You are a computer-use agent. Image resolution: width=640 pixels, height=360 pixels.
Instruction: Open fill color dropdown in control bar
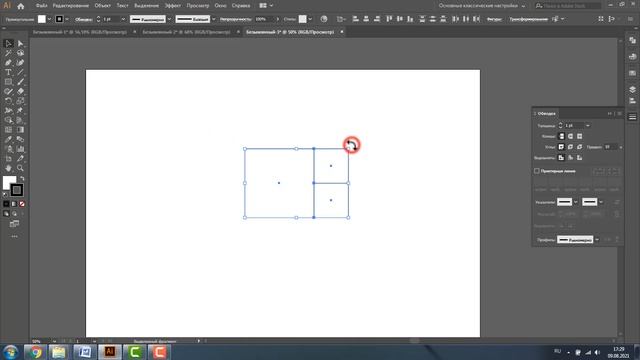[x=49, y=19]
